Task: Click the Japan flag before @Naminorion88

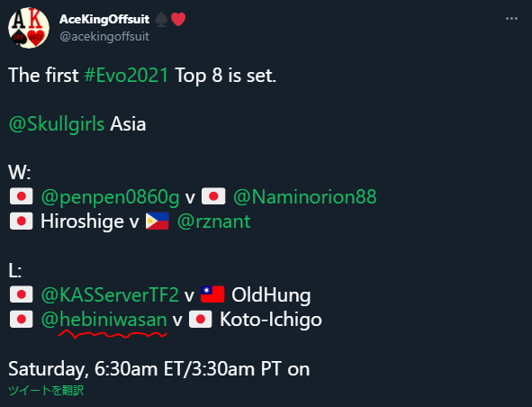Action: (x=213, y=196)
